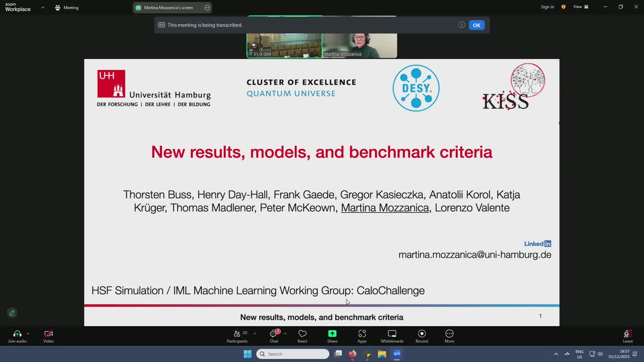Expand the audio options chevron

(28, 333)
